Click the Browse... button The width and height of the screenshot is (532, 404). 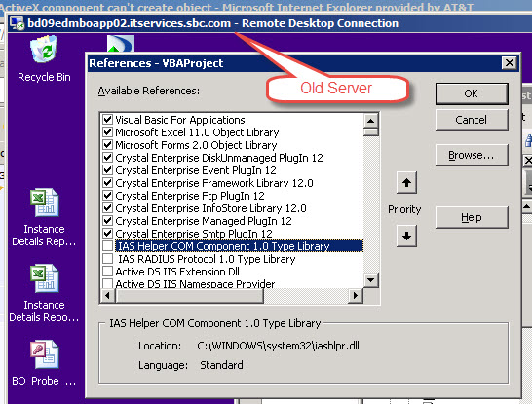(x=472, y=155)
